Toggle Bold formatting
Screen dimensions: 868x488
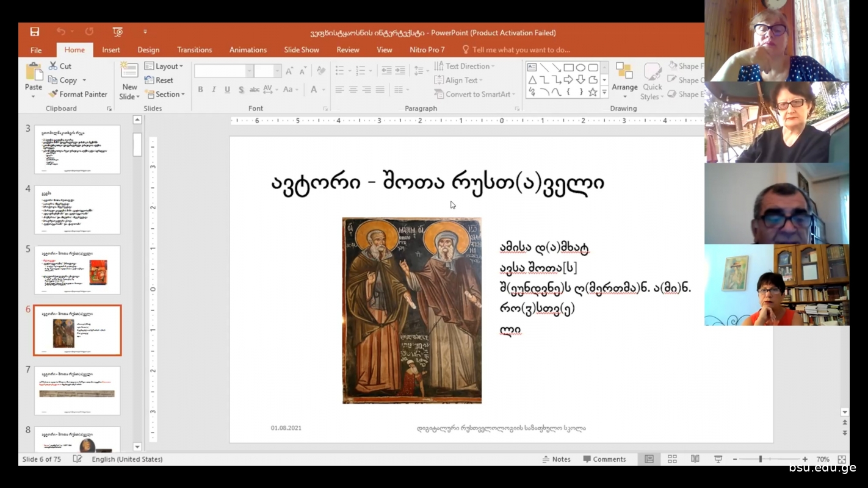click(200, 90)
